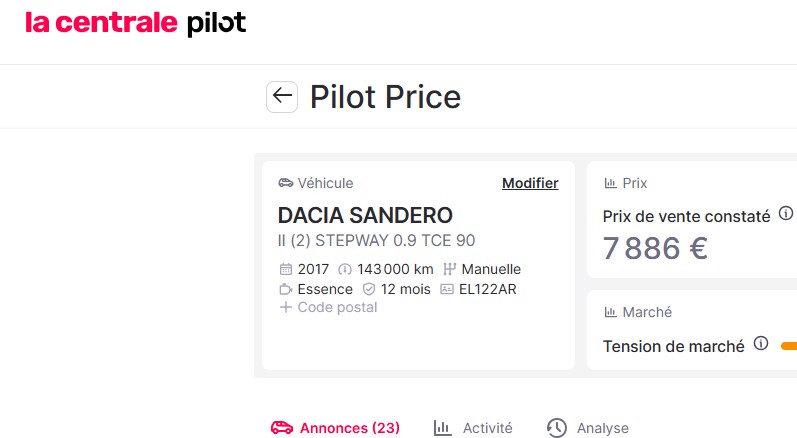
Task: Click the license plate icon beside EL122AR
Action: (x=447, y=289)
